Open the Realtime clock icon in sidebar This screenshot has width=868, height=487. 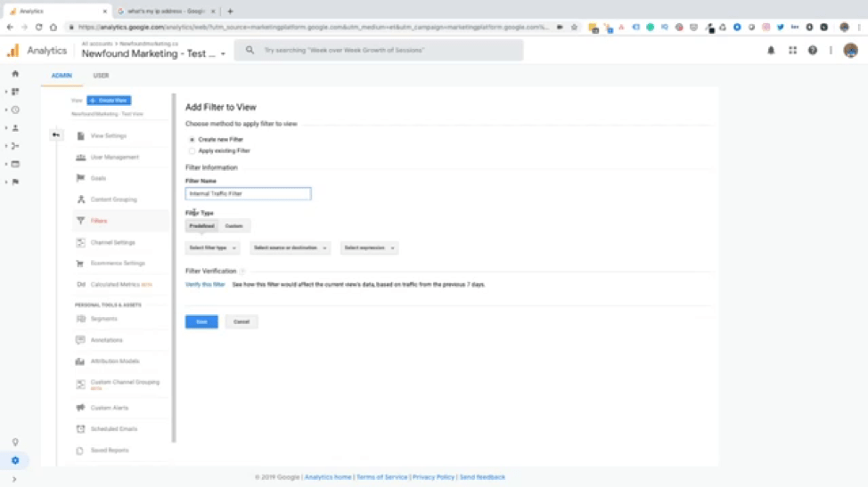(x=15, y=110)
